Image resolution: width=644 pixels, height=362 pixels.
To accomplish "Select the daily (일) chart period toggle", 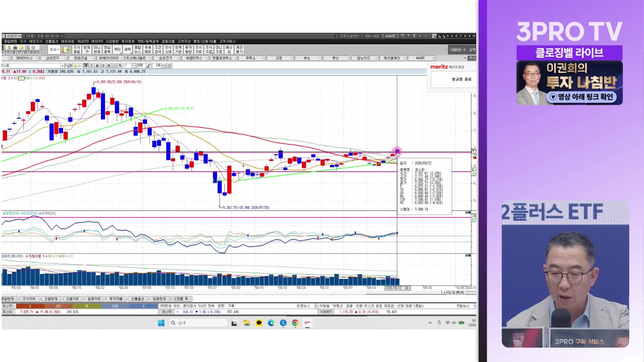I will pos(86,65).
